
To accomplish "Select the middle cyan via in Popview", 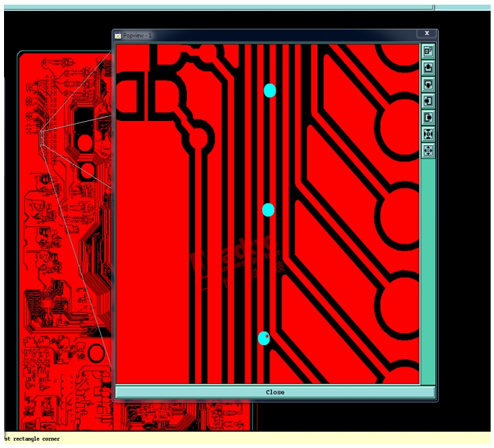I will [268, 210].
